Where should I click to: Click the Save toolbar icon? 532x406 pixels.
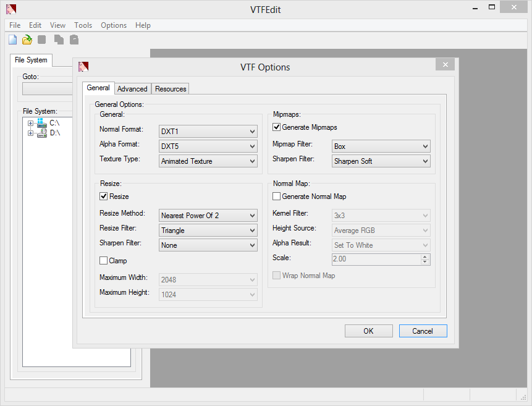(42, 40)
